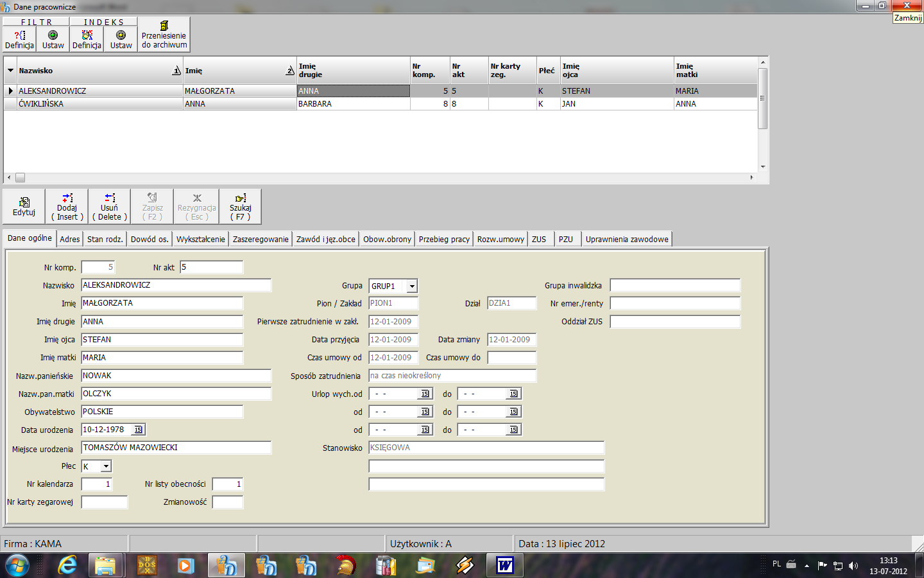Click the Imię ojca column header
924x578 pixels.
[x=617, y=71]
